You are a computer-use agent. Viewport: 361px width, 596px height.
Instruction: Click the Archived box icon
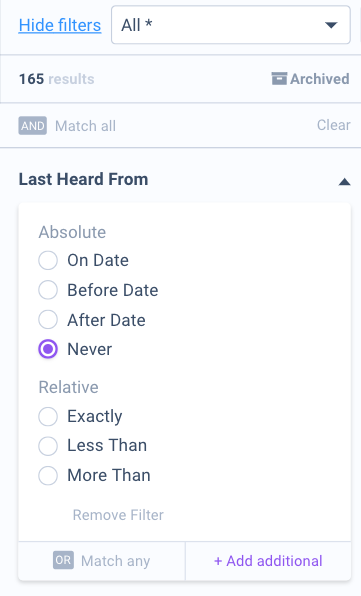279,79
